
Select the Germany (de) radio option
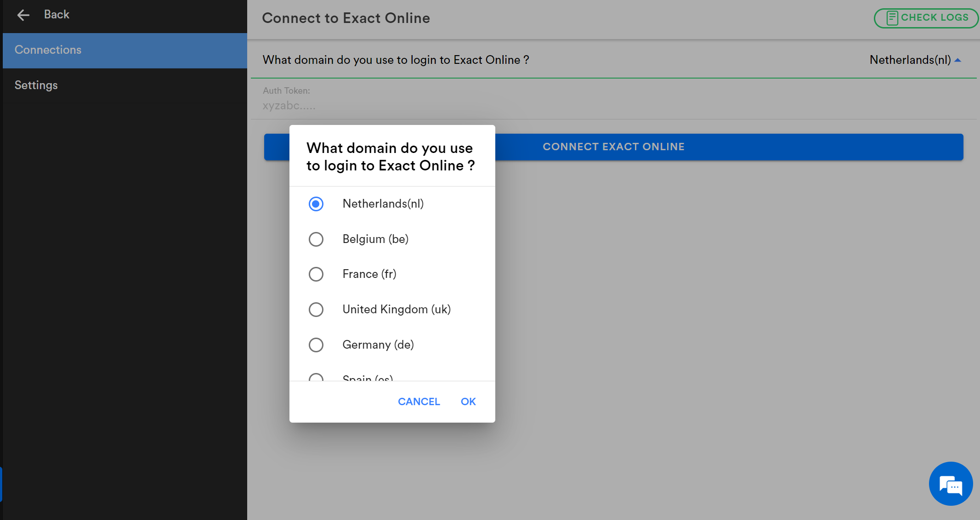point(316,345)
